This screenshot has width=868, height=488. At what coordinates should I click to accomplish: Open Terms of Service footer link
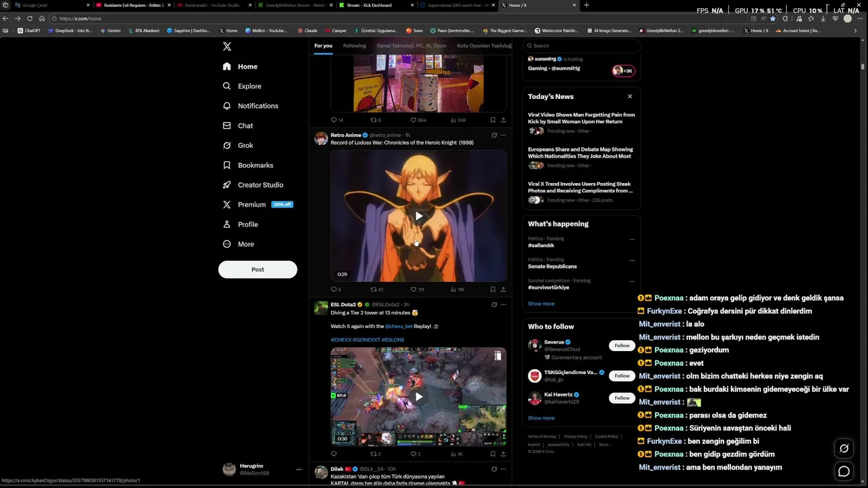tap(542, 436)
